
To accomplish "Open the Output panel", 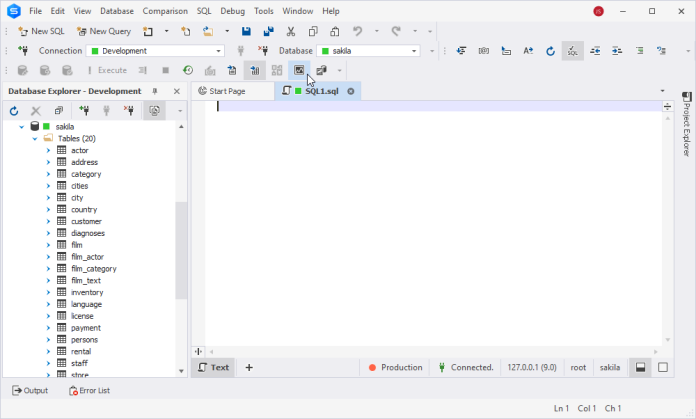I will tap(30, 391).
